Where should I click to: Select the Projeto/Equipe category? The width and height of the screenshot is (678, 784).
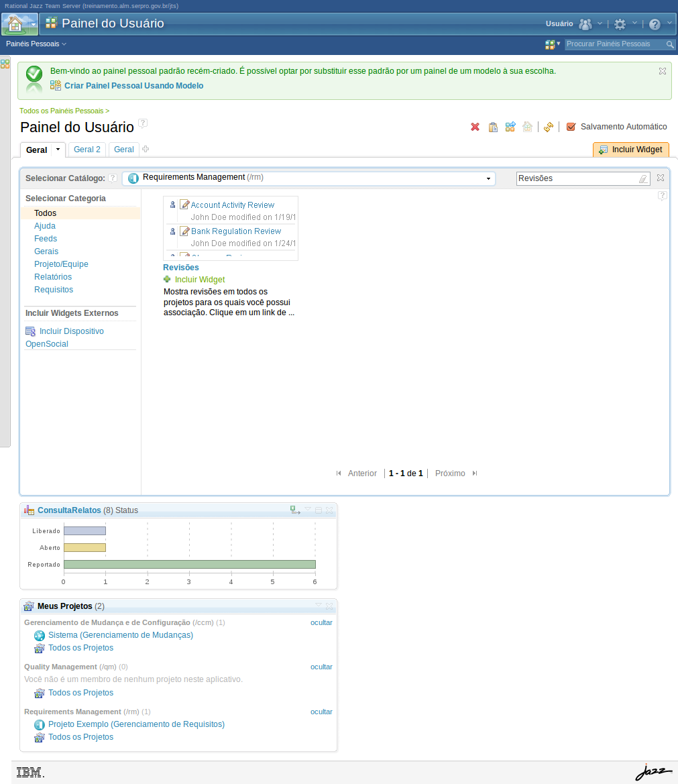pos(61,264)
